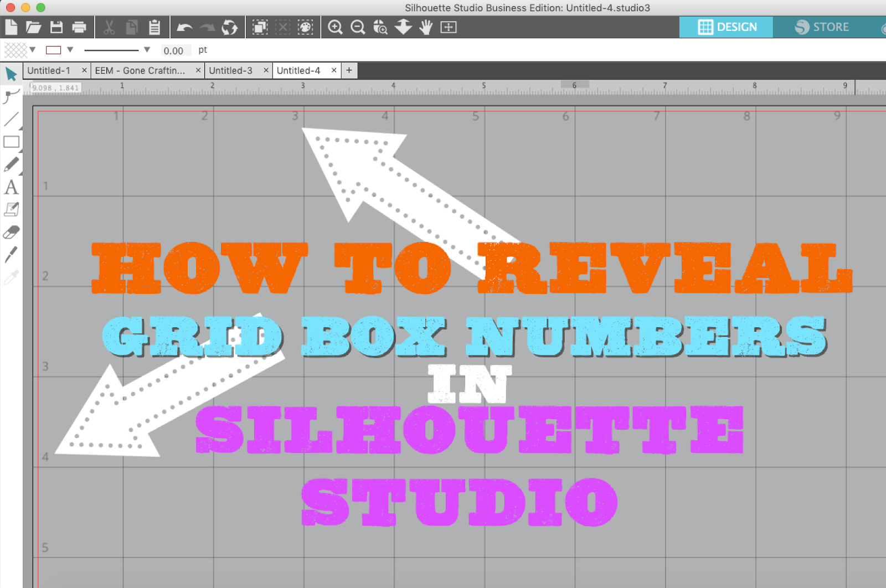Pick the Rectangle drawing tool
This screenshot has width=886, height=588.
(11, 142)
